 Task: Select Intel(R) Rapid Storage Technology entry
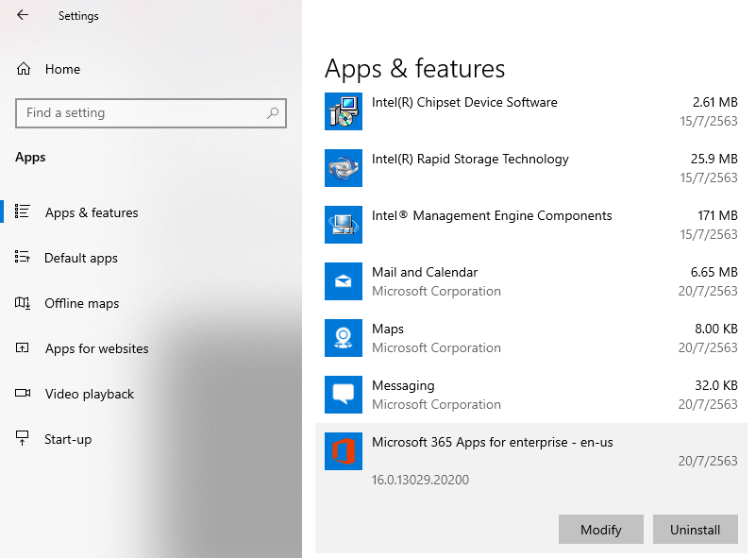[x=531, y=168]
